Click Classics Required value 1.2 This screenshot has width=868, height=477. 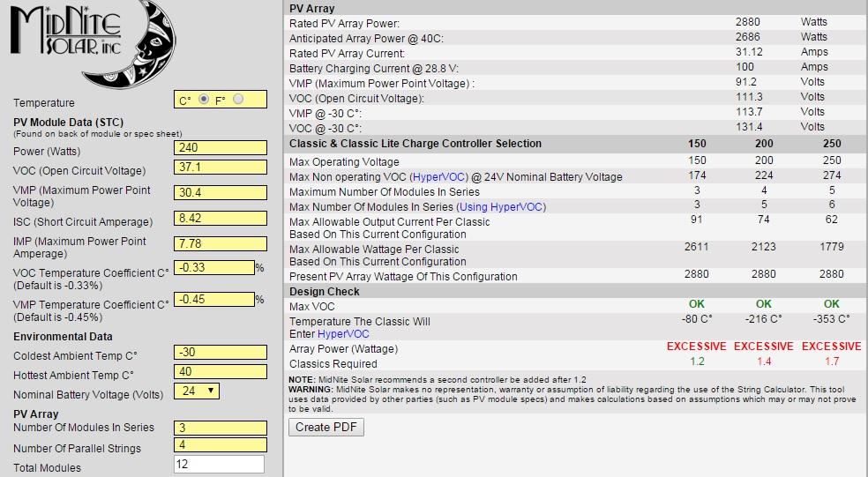pyautogui.click(x=697, y=361)
